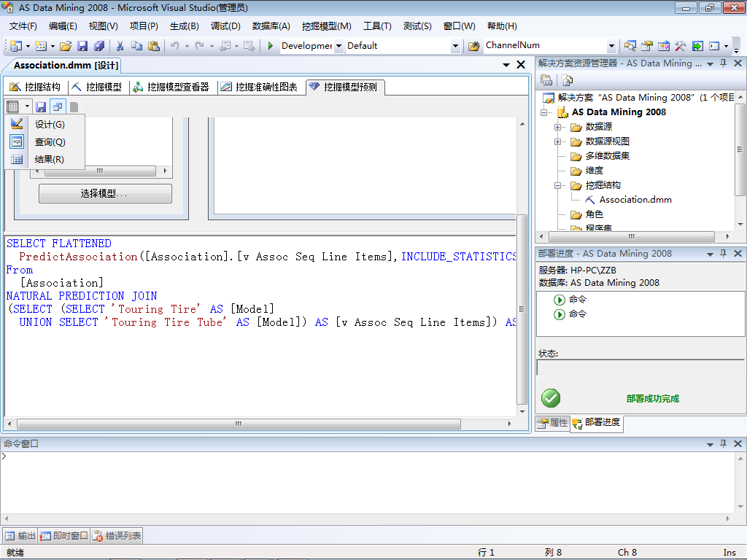Switch to the 挖掘准确性图表 tab
The width and height of the screenshot is (747, 560).
coord(259,87)
